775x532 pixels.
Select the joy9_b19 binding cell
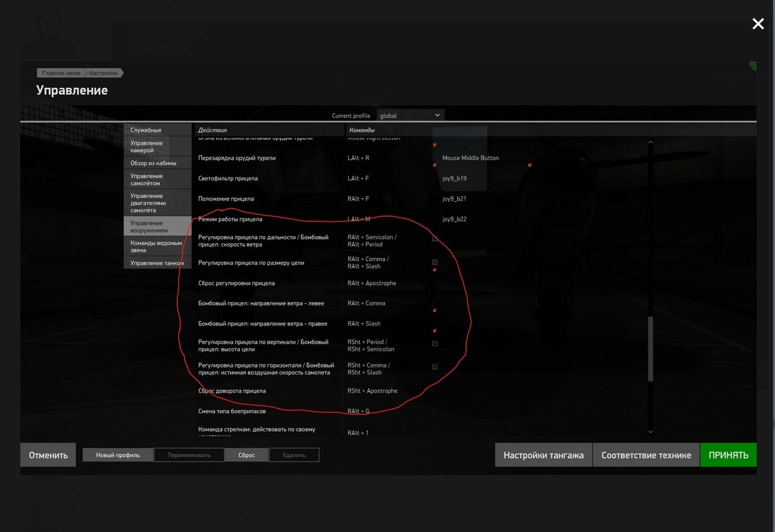(x=454, y=178)
